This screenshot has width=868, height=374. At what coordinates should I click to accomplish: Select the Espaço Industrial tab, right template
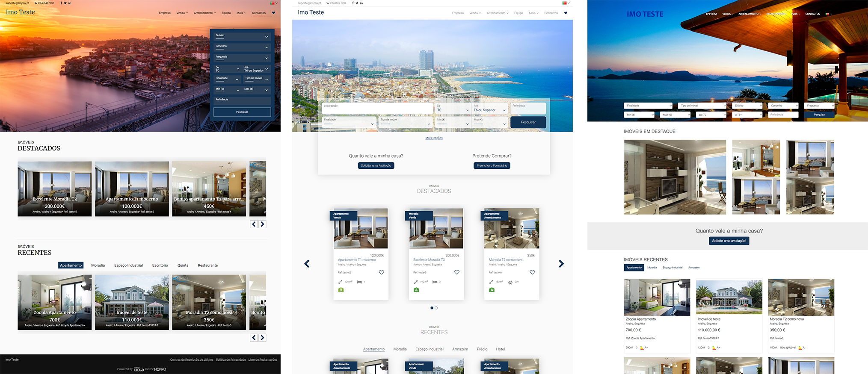672,268
